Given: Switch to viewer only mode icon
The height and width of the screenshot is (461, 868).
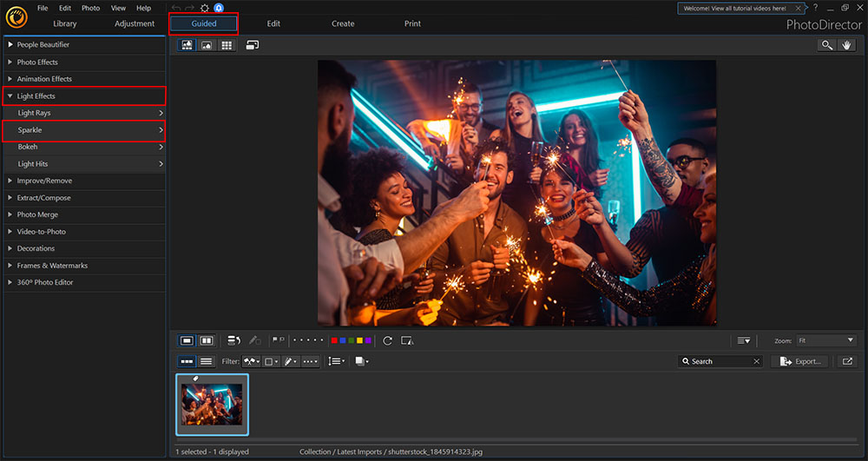Looking at the screenshot, I should (207, 45).
